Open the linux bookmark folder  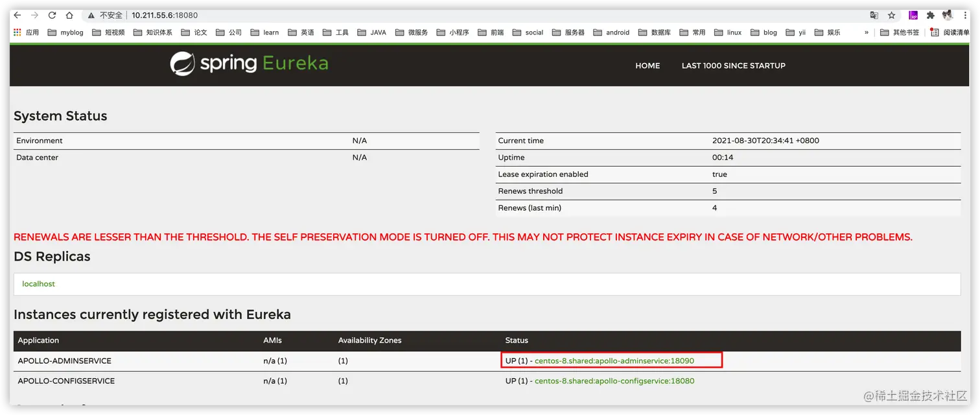pos(728,32)
